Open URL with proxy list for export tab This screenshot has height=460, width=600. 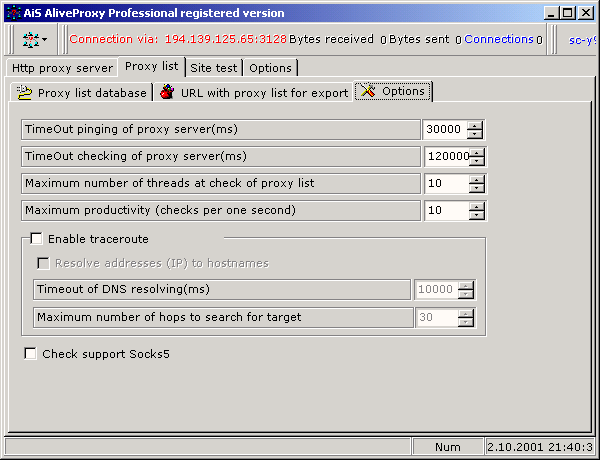(x=254, y=93)
